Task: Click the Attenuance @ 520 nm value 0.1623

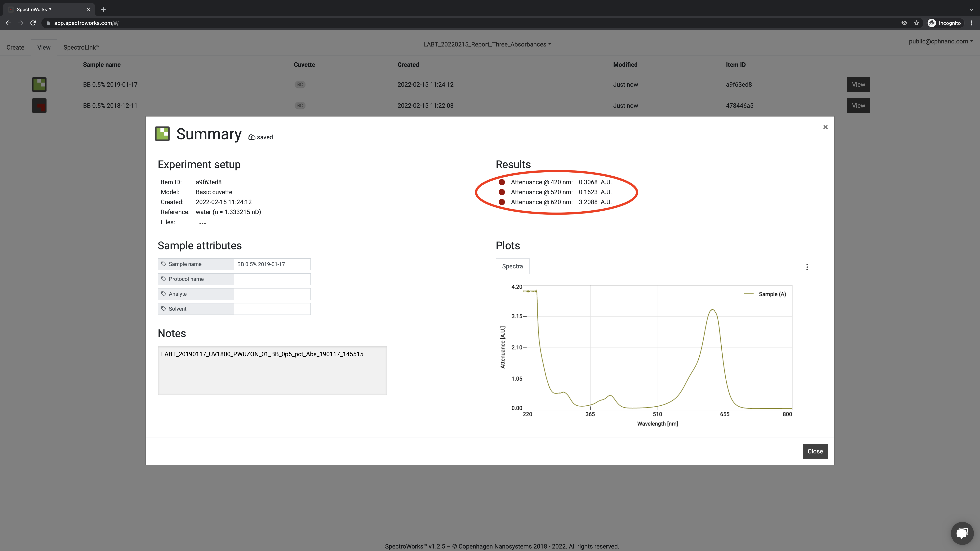Action: [x=588, y=192]
